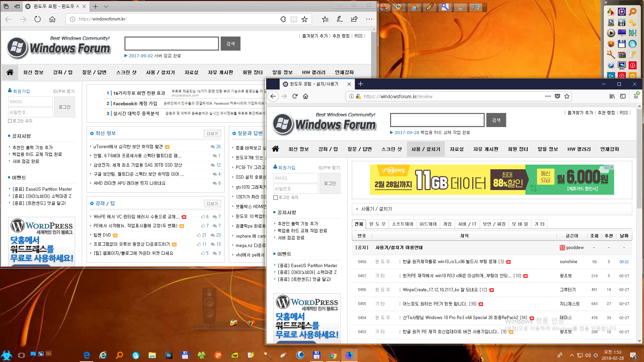Screen dimensions: 644x362
Task: Click Firefox home button
Action: point(306,96)
